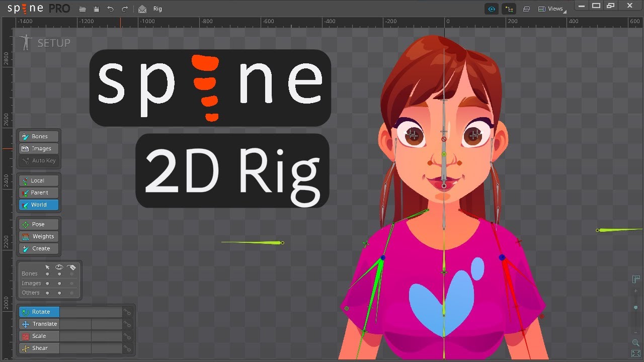Click the arrow select column header icon
Screen dimensions: 644x362
click(47, 267)
